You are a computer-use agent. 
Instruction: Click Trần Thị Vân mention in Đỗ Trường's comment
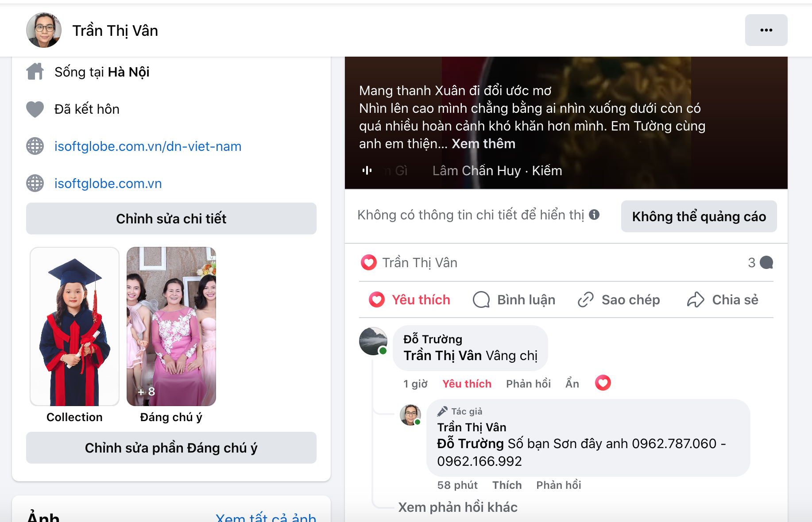coord(443,356)
